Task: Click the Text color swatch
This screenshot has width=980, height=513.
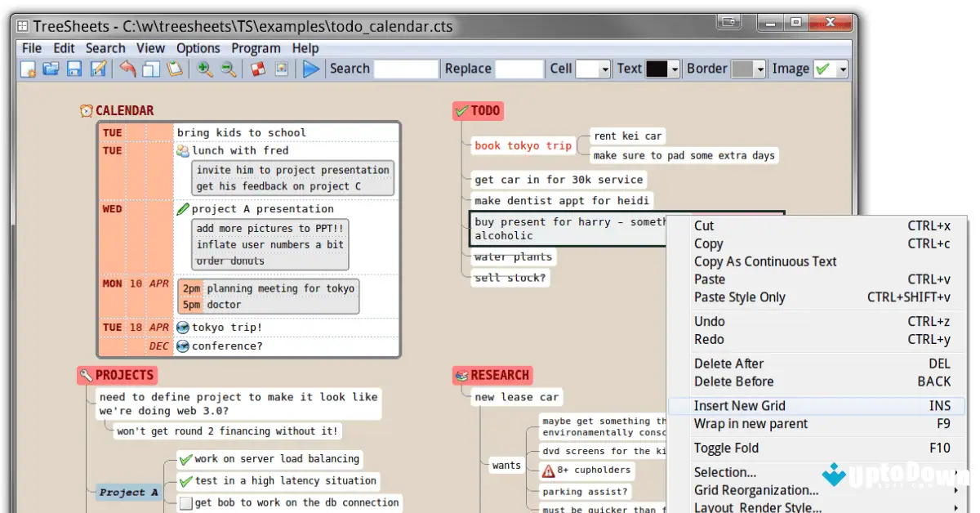Action: 657,69
